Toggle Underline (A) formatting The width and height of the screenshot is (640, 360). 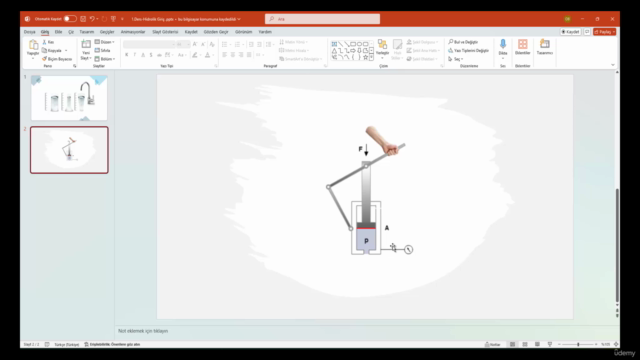click(143, 55)
